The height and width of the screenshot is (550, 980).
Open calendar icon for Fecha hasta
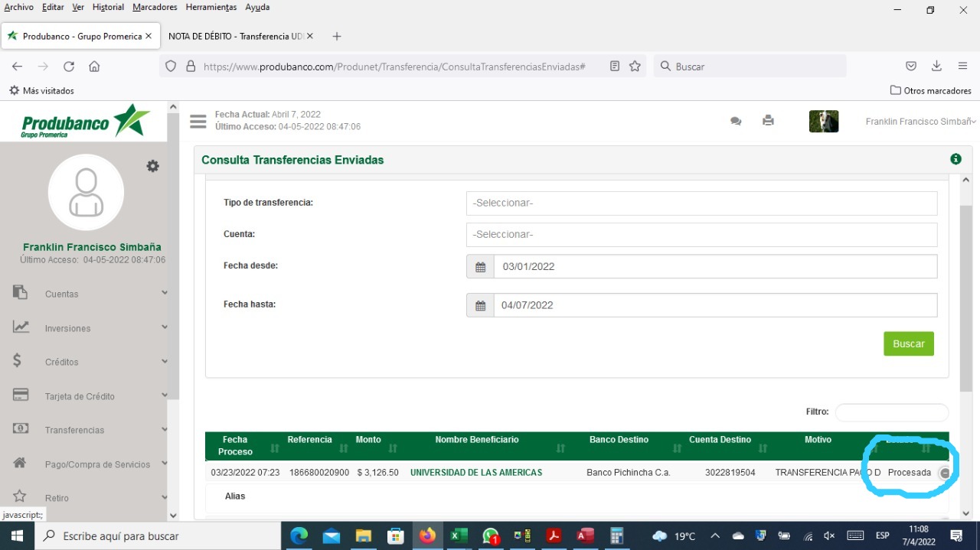(x=480, y=305)
